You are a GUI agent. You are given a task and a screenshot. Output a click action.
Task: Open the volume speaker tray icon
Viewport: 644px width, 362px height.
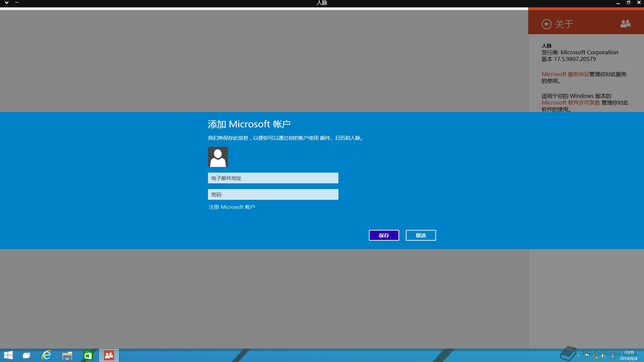click(x=604, y=356)
